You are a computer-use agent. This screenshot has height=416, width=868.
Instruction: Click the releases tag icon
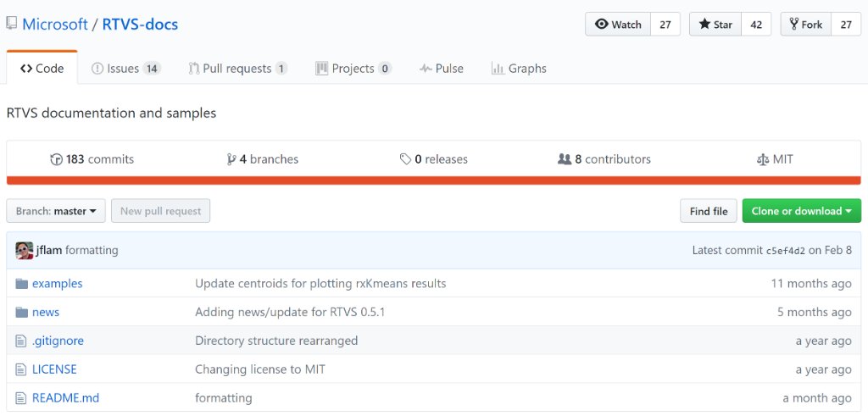tap(405, 160)
